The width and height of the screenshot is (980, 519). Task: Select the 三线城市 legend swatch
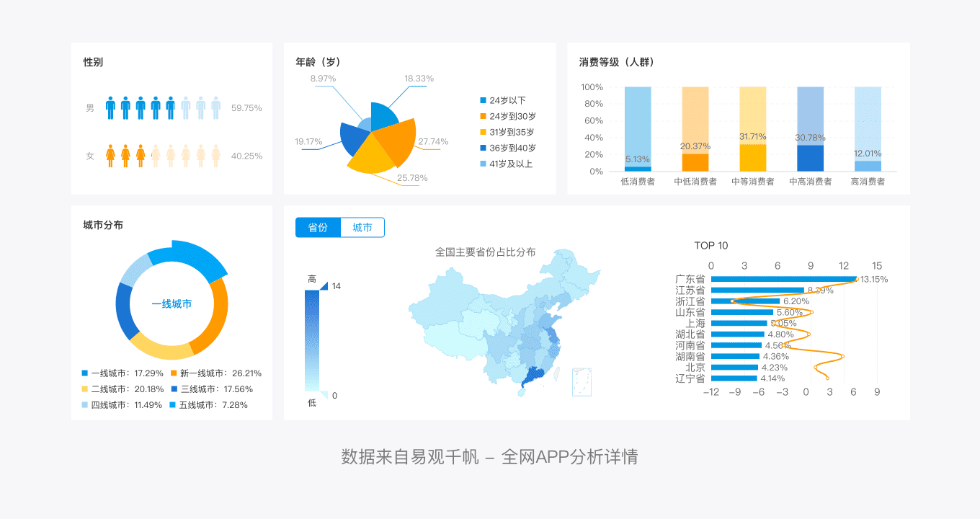174,389
